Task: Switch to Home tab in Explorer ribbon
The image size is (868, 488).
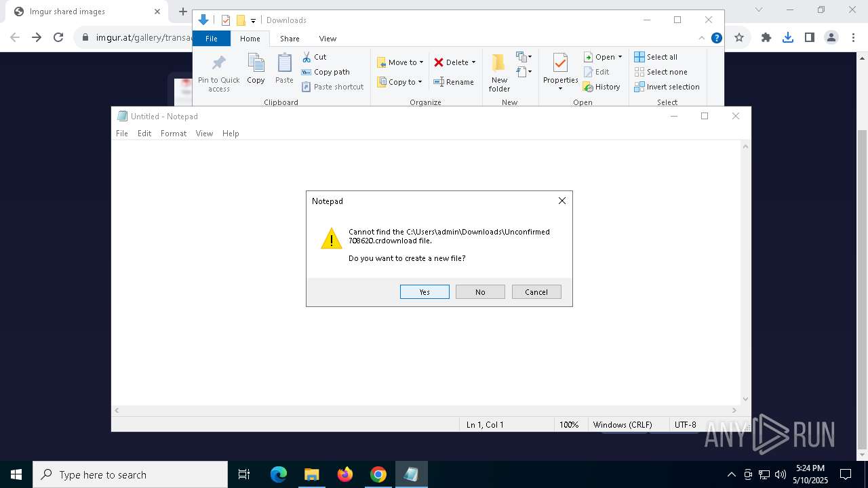Action: [250, 39]
